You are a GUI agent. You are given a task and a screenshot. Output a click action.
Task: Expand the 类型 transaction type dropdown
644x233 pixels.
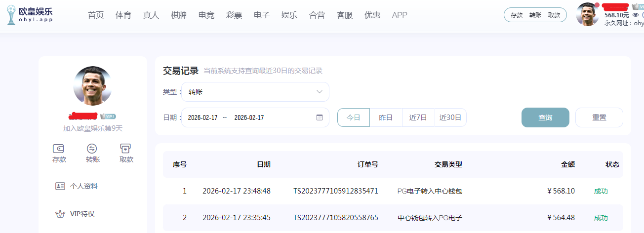[x=255, y=92]
